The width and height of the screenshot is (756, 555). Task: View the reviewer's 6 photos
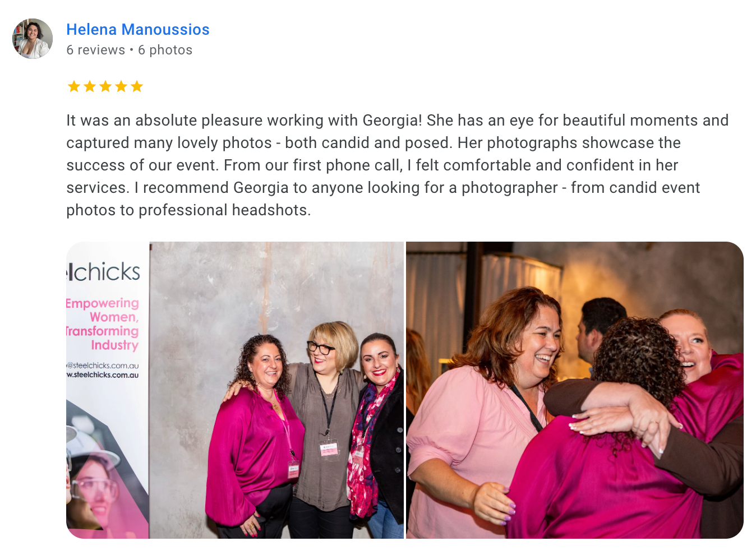165,50
